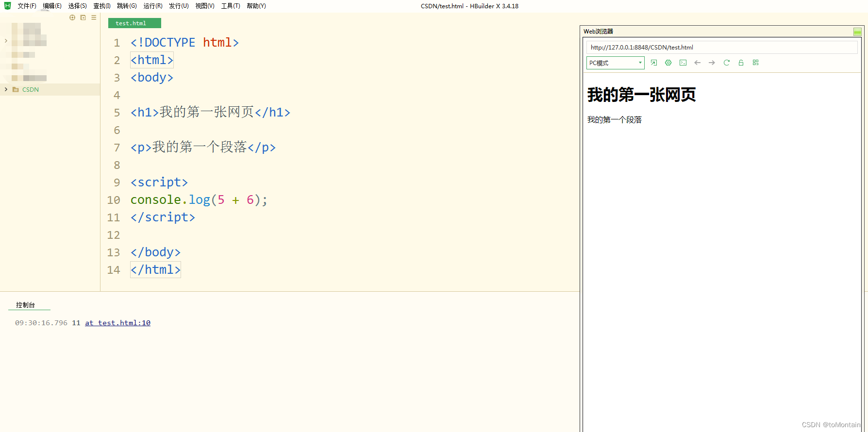Open the 编辑(E) menu

tap(52, 6)
